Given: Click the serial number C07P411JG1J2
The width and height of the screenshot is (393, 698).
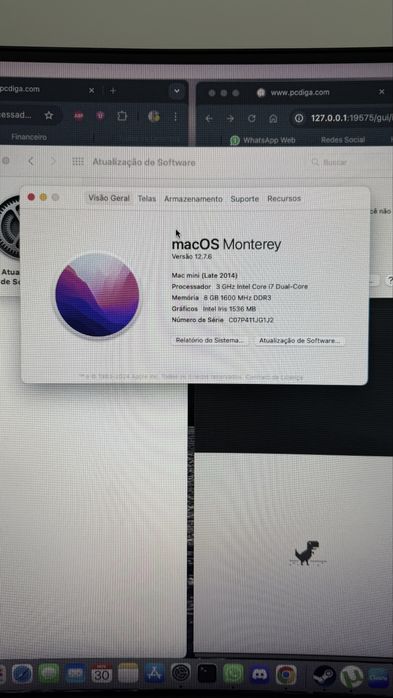Looking at the screenshot, I should (251, 320).
